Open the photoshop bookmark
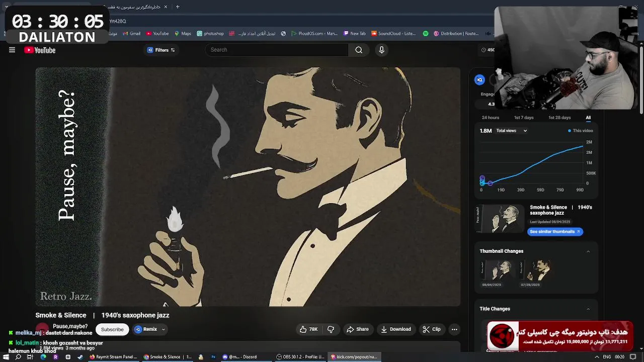The height and width of the screenshot is (362, 644). coord(210,34)
